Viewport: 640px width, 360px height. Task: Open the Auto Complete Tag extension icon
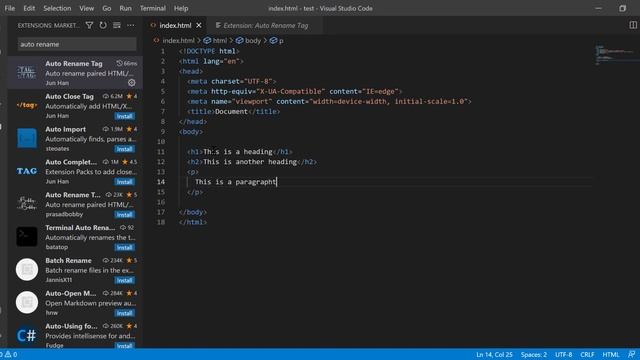pyautogui.click(x=27, y=171)
